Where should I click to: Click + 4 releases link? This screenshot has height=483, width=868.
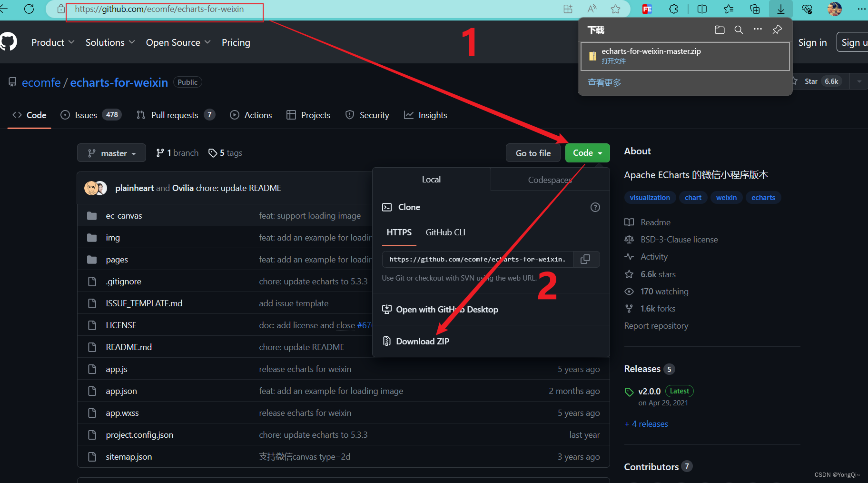coord(646,424)
